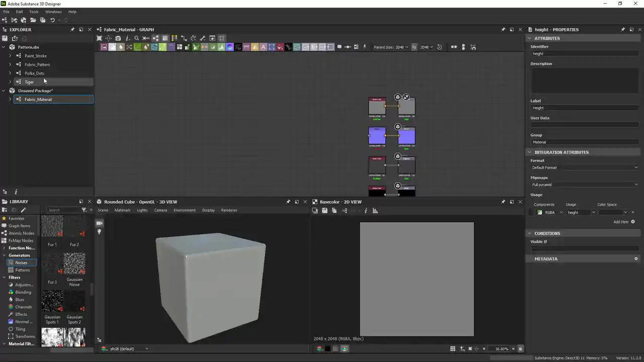Viewport: 644px width, 362px height.
Task: Click Add Item in Usage section
Action: tap(624, 222)
